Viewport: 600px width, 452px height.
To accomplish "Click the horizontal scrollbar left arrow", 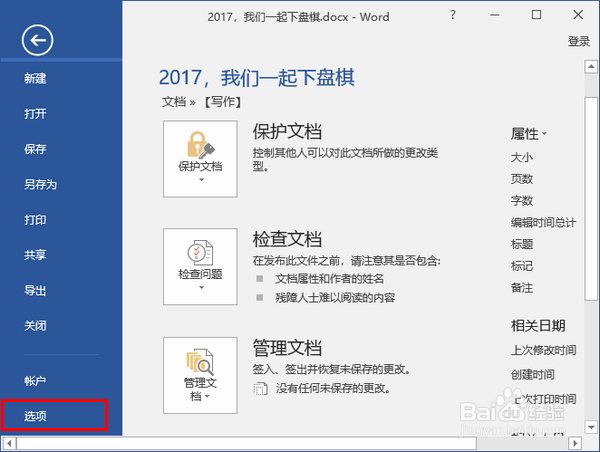I will coord(10,444).
